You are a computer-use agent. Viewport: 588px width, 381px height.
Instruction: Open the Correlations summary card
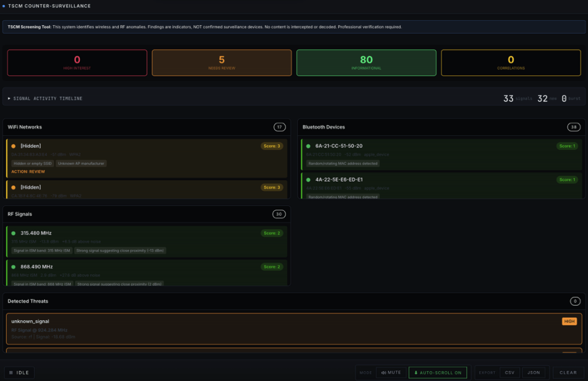coord(510,63)
